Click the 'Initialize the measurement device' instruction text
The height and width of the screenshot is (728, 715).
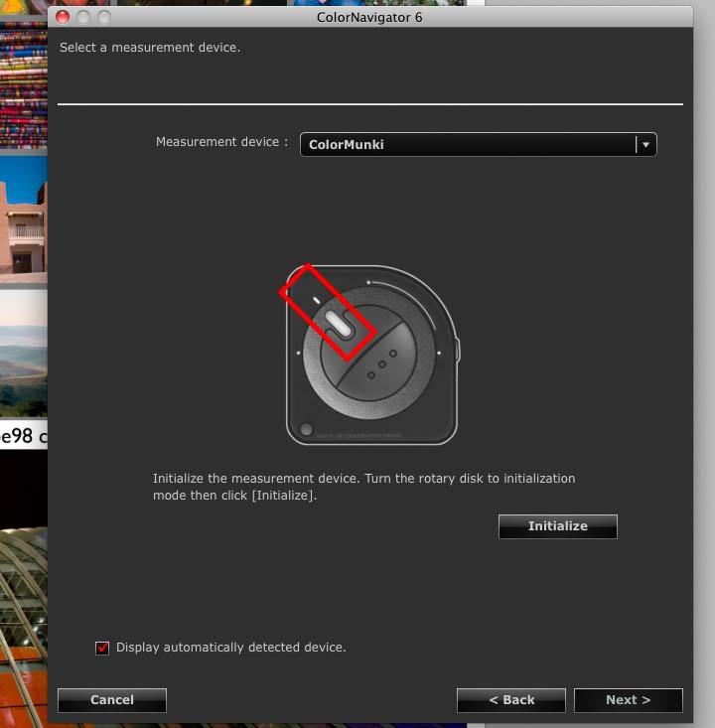[364, 487]
